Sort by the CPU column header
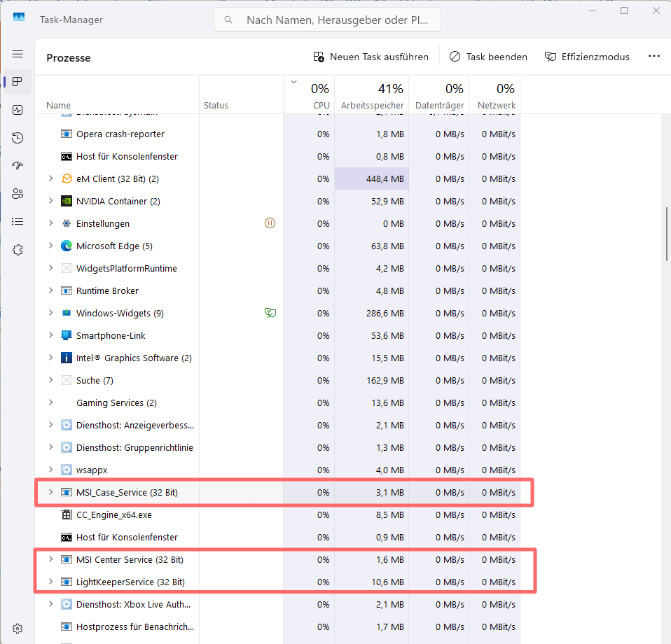 point(309,94)
